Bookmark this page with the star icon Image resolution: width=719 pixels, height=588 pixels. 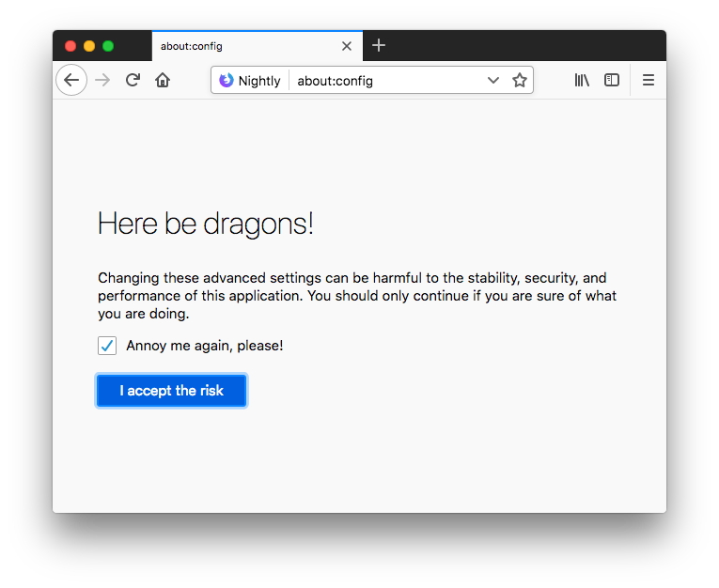pos(520,80)
